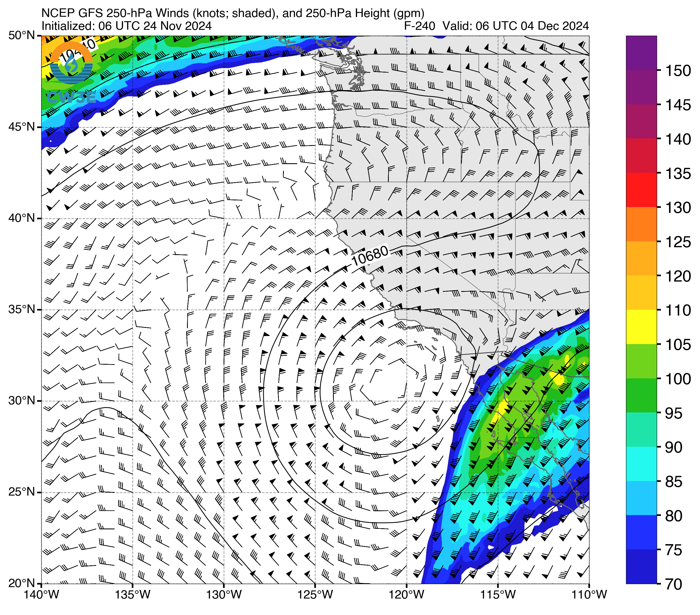
Task: Click the colorbar value 75
Action: (673, 550)
